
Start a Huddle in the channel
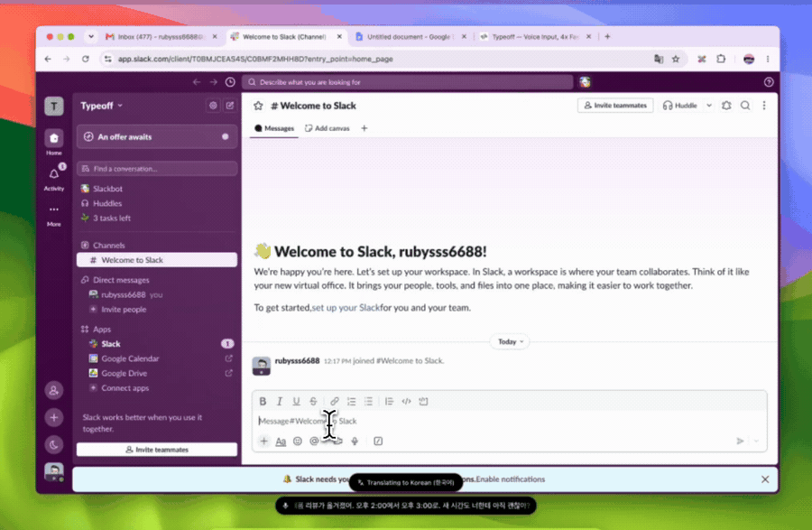[x=680, y=106]
